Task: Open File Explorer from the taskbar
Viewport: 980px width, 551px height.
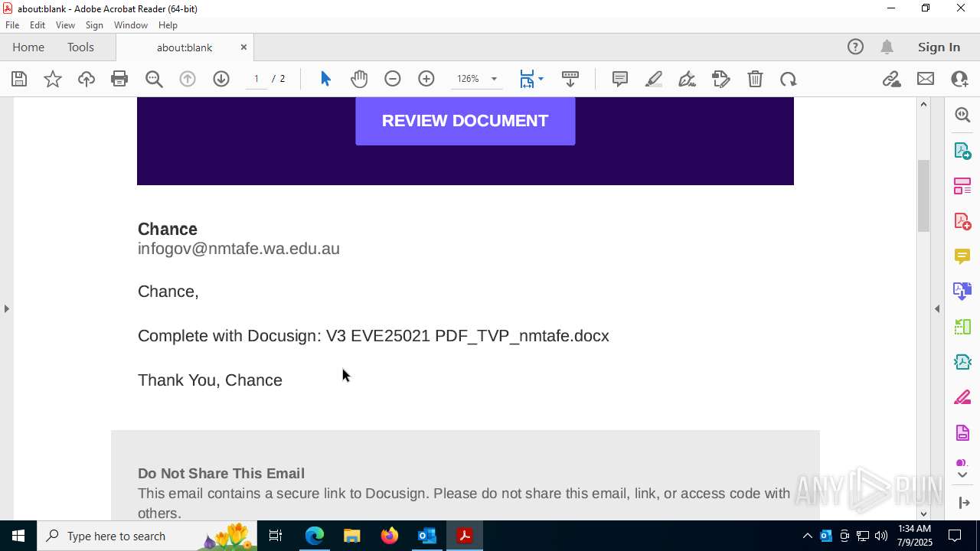Action: pyautogui.click(x=352, y=536)
